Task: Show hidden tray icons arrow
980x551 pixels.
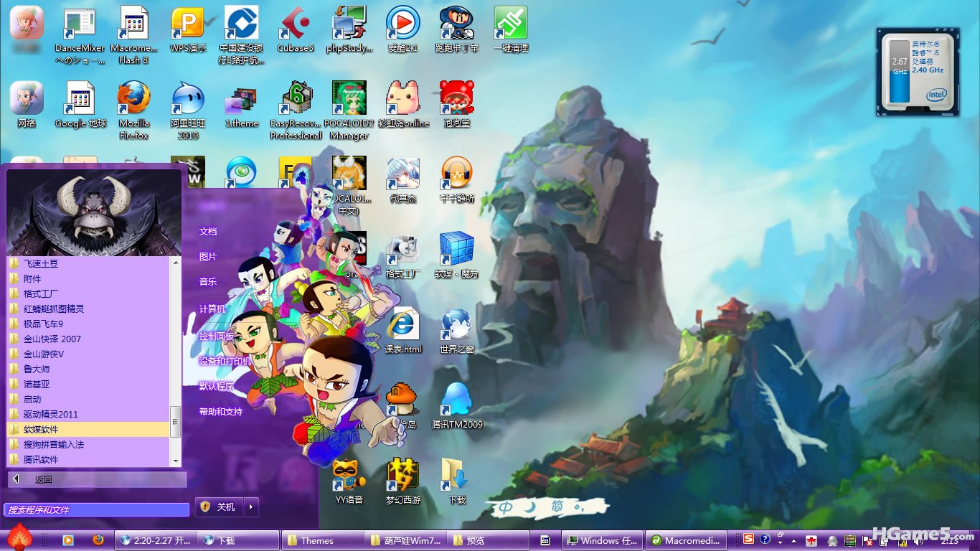Action: tap(793, 540)
